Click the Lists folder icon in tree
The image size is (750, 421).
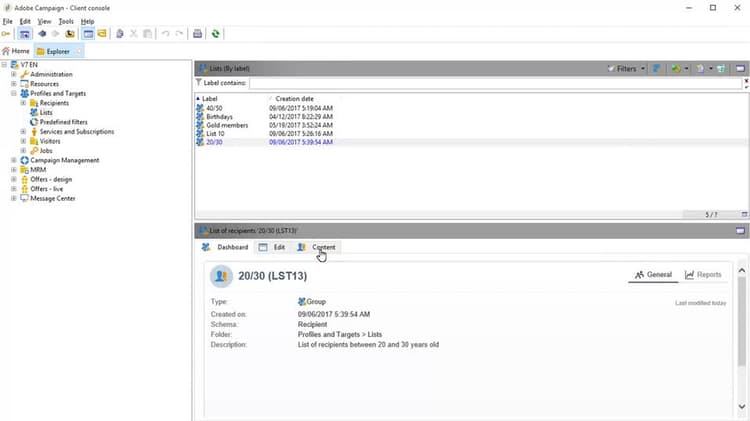coord(34,112)
